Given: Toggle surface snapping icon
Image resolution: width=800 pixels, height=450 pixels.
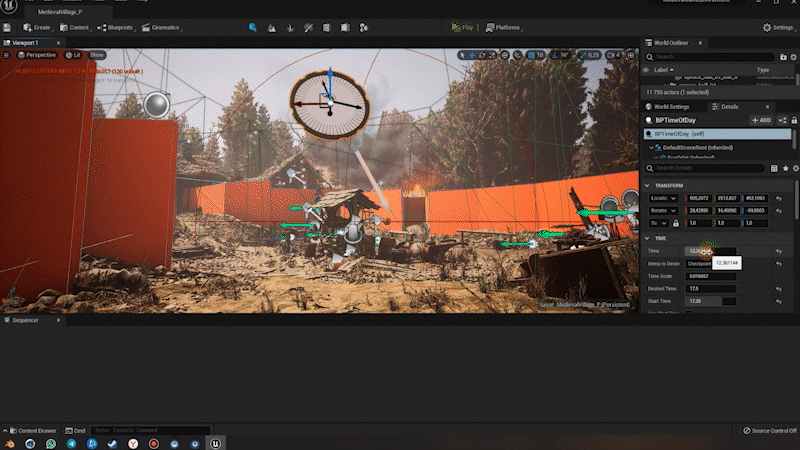Looking at the screenshot, I should click(x=517, y=55).
